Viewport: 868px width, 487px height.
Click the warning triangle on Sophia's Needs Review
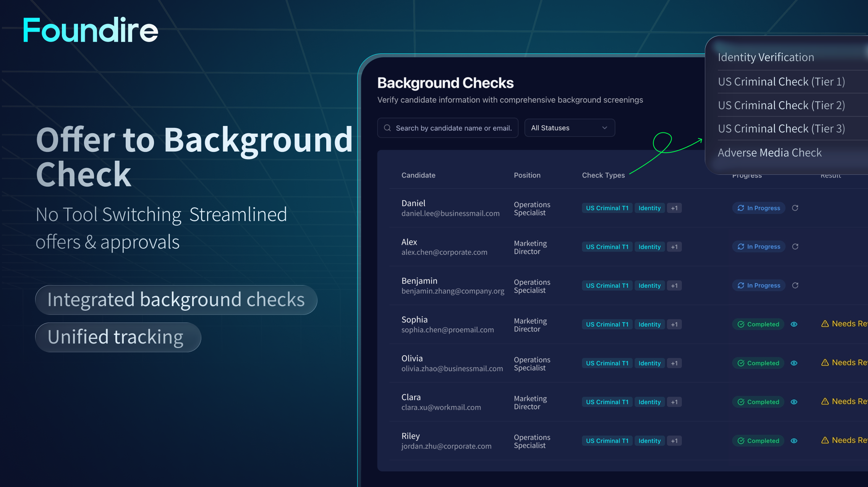tap(824, 324)
